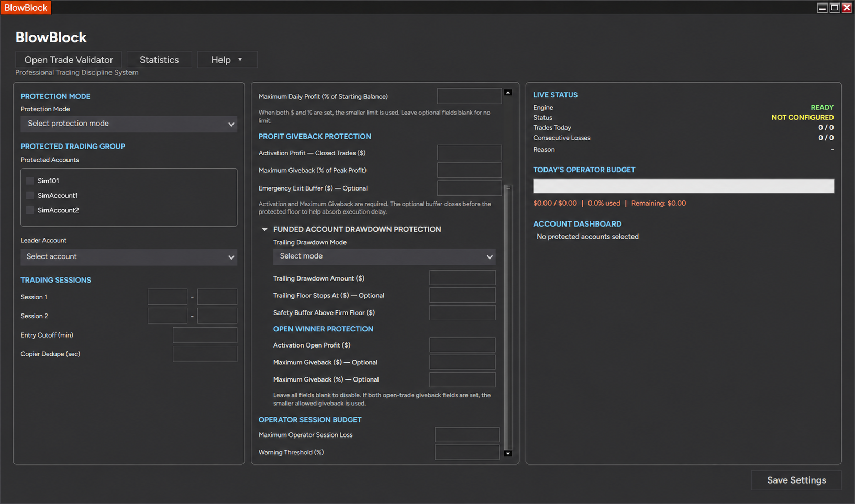This screenshot has height=504, width=855.
Task: Click the Trailing Drawdown Amount field
Action: [462, 278]
